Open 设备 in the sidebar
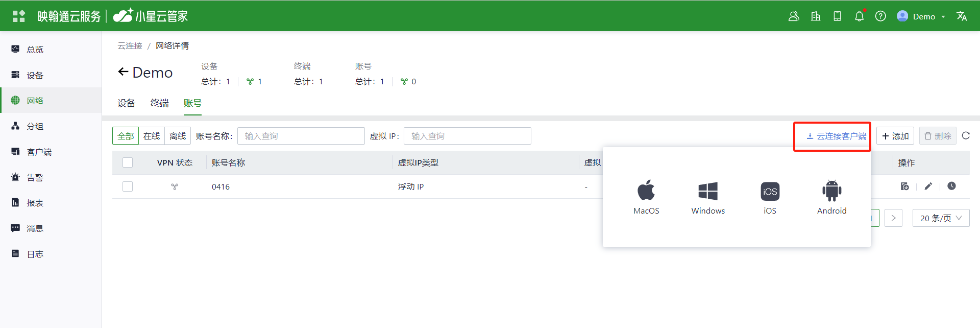980x328 pixels. point(51,75)
